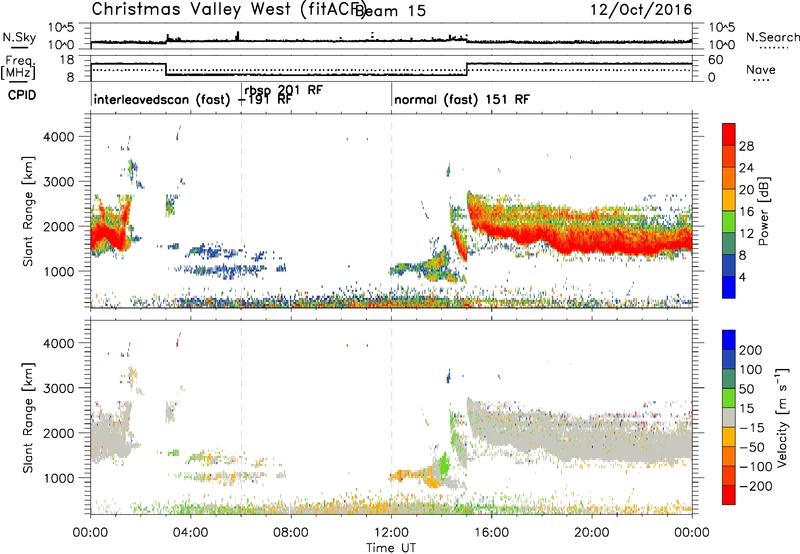800x554 pixels.
Task: Click the Velocity colorbar value '-50'
Action: pos(752,447)
